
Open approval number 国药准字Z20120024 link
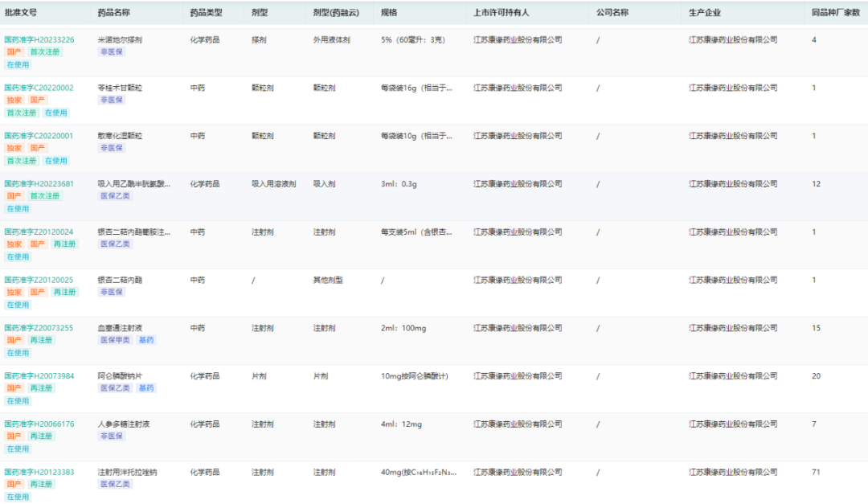tap(39, 232)
